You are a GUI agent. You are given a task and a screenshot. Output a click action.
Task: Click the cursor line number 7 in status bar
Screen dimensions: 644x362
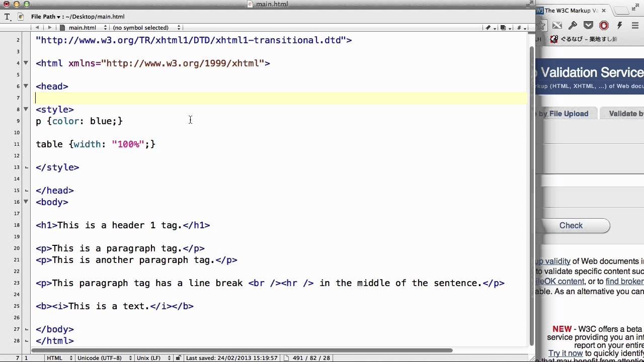pyautogui.click(x=18, y=358)
